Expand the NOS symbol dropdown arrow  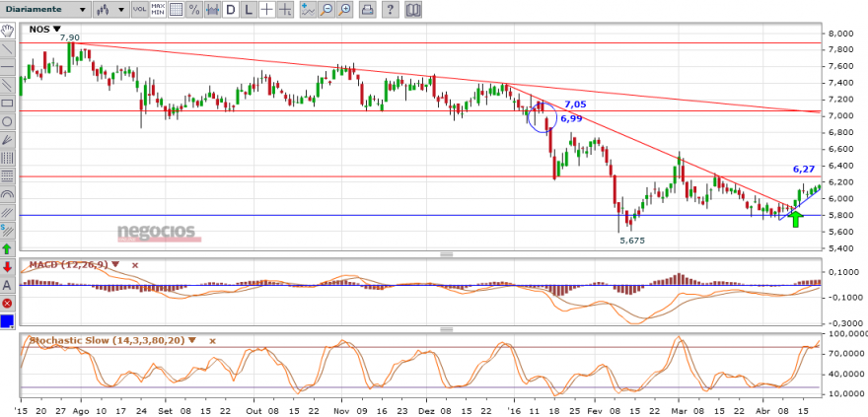coord(57,30)
